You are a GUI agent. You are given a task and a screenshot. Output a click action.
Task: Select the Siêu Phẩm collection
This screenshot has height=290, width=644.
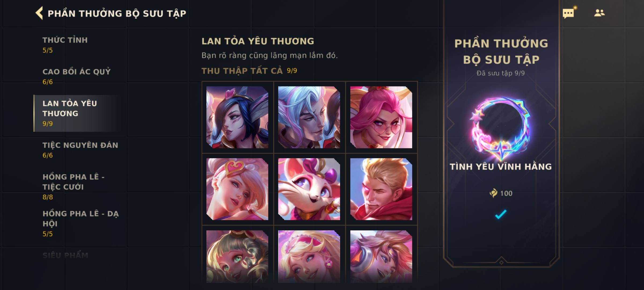pos(65,255)
